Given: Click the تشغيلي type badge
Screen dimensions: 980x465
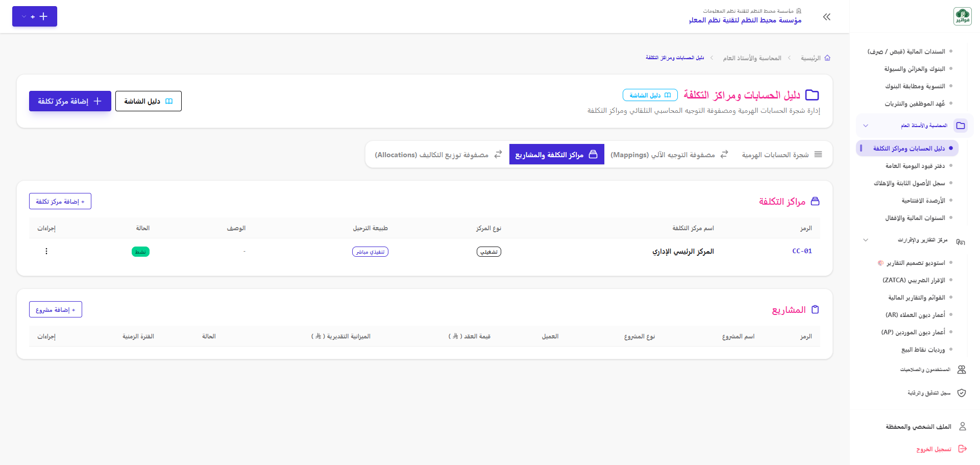Looking at the screenshot, I should pyautogui.click(x=489, y=252).
